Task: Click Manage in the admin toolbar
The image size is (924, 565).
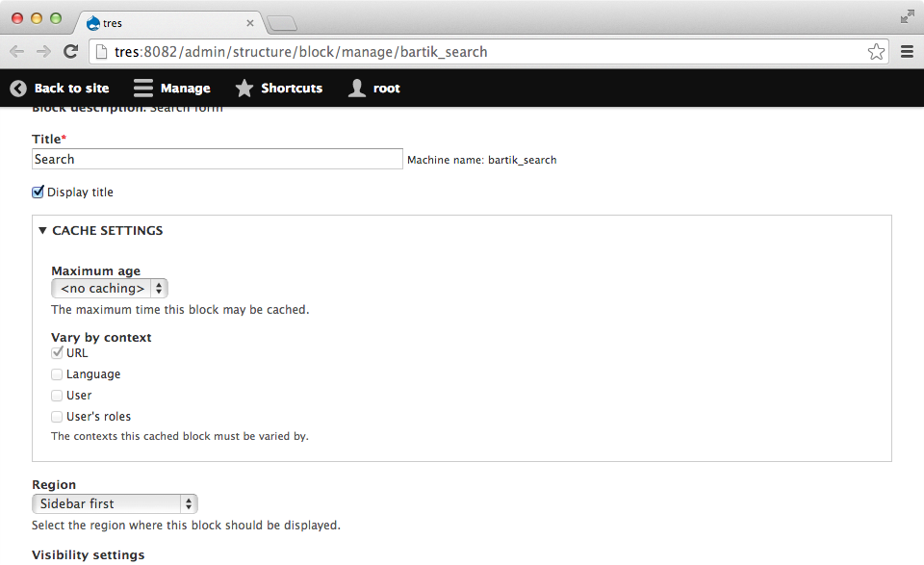Action: 183,88
